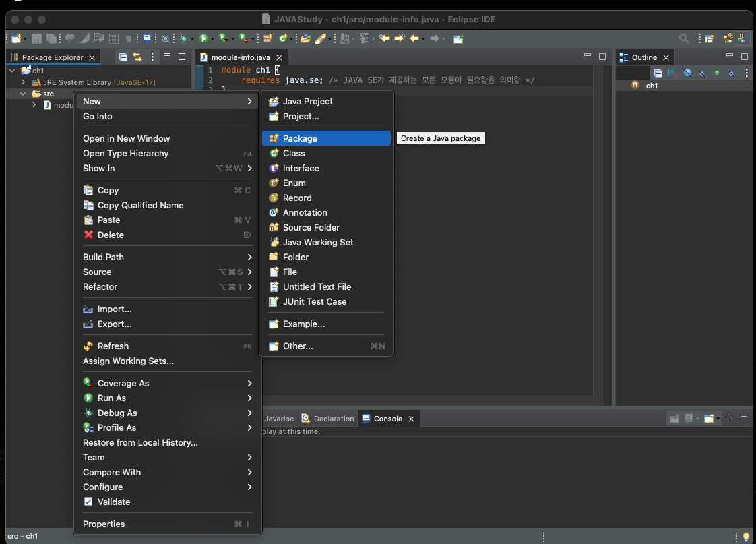Viewport: 756px width, 544px height.
Task: Expand the Run As submenu
Action: click(x=167, y=398)
